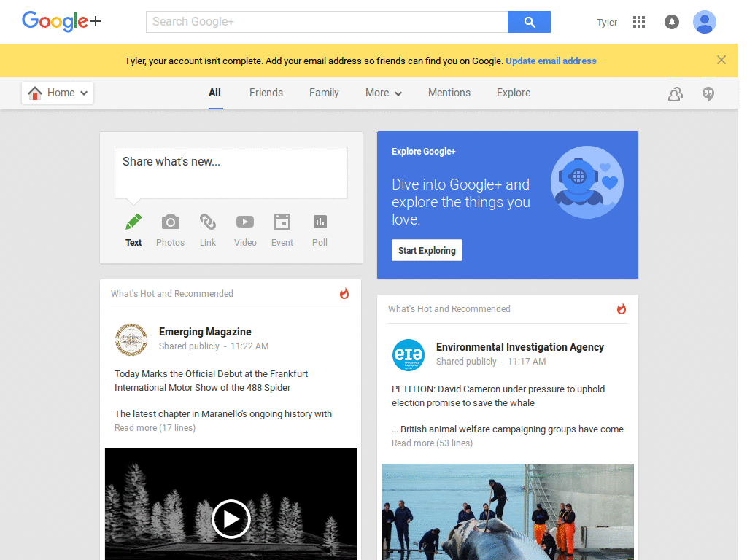The width and height of the screenshot is (747, 560).
Task: Dismiss the yellow account banner
Action: [x=721, y=60]
